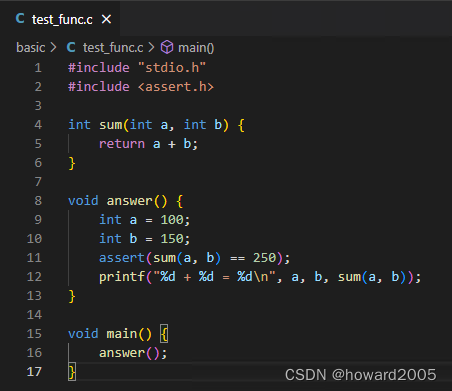This screenshot has height=391, width=452.
Task: Click the main function name on line 15
Action: (122, 334)
